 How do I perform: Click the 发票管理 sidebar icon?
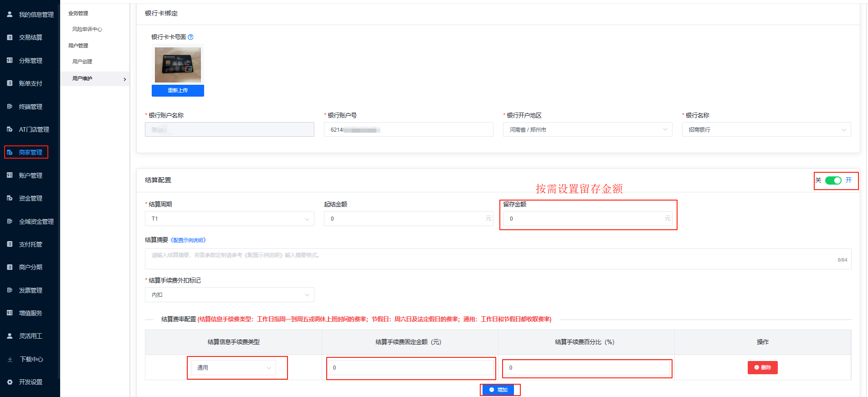pos(10,290)
